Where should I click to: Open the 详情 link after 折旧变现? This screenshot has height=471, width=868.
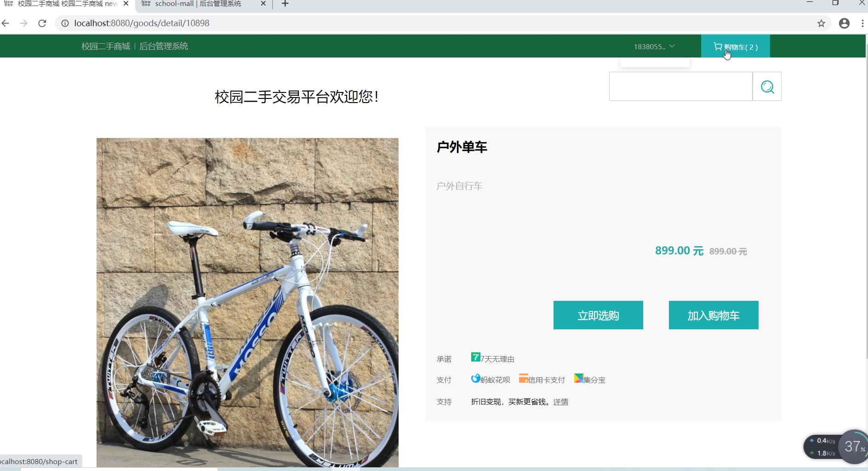click(x=560, y=402)
